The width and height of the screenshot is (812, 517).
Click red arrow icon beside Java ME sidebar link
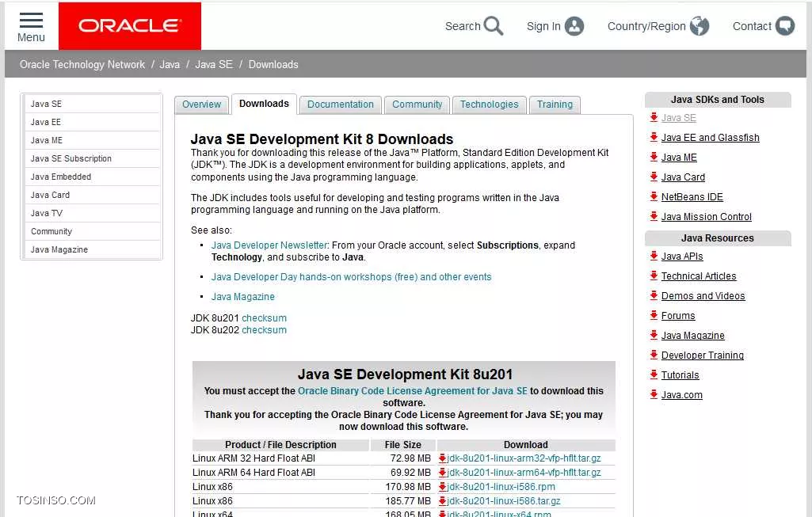click(x=654, y=157)
